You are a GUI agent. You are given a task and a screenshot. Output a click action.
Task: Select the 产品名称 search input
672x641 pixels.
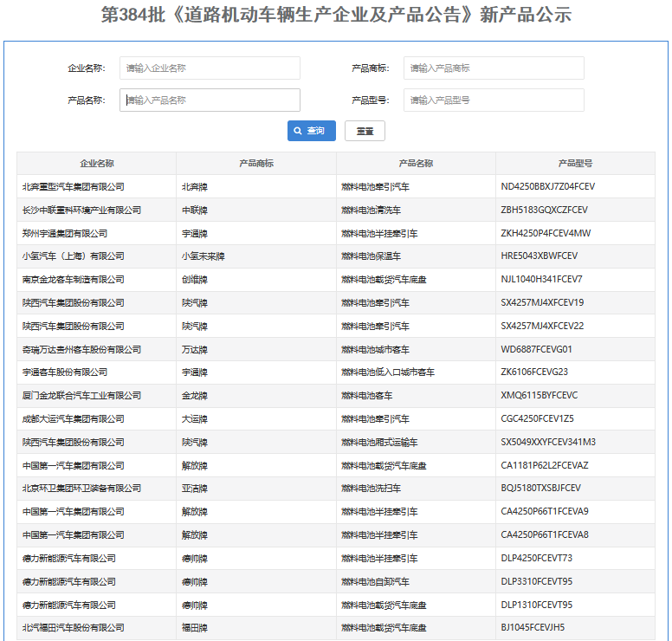point(210,100)
